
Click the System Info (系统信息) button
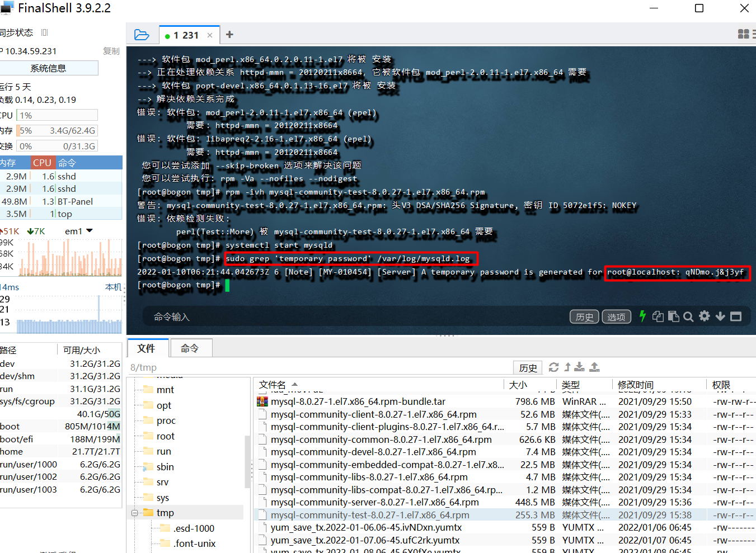(48, 68)
